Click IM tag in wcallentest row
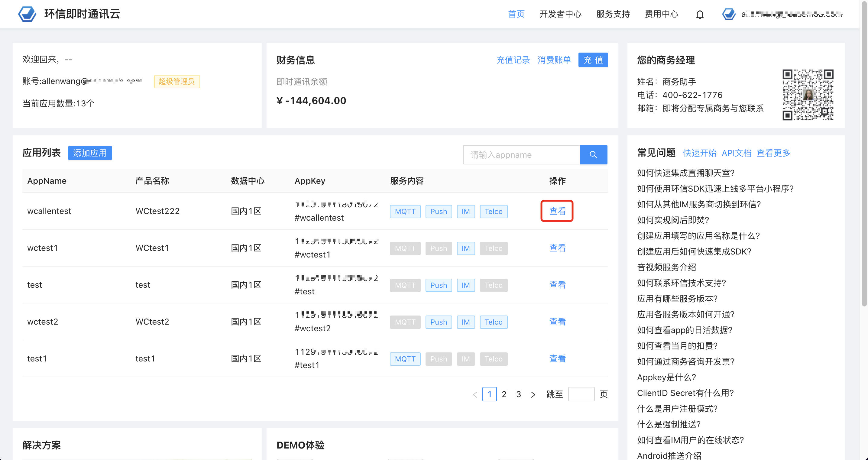This screenshot has width=868, height=460. click(466, 211)
